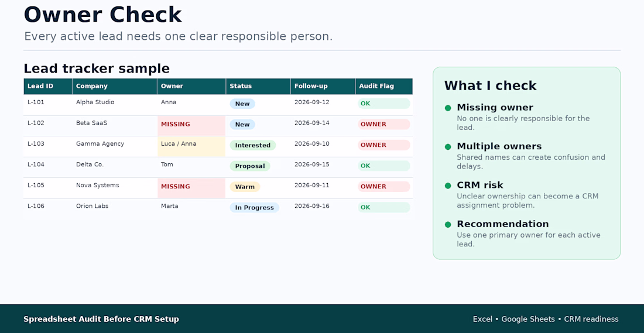Click the MISSING owner cell for Beta SaaS

pos(192,126)
